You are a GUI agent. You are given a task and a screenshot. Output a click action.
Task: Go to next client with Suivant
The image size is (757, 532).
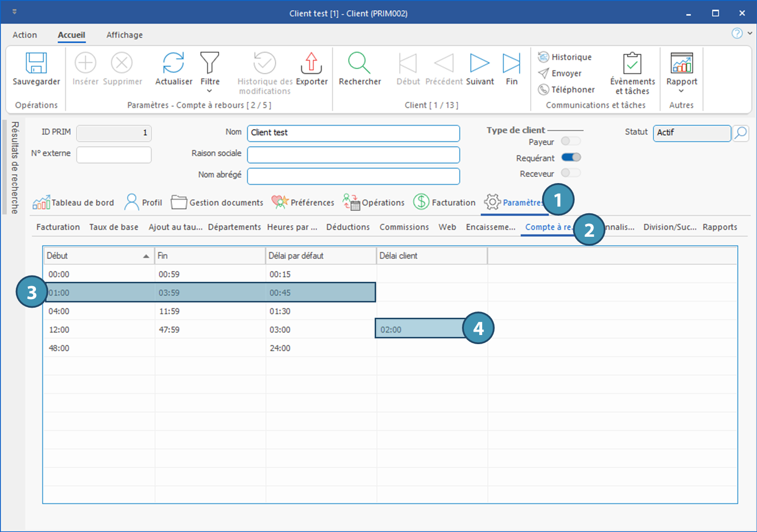480,63
